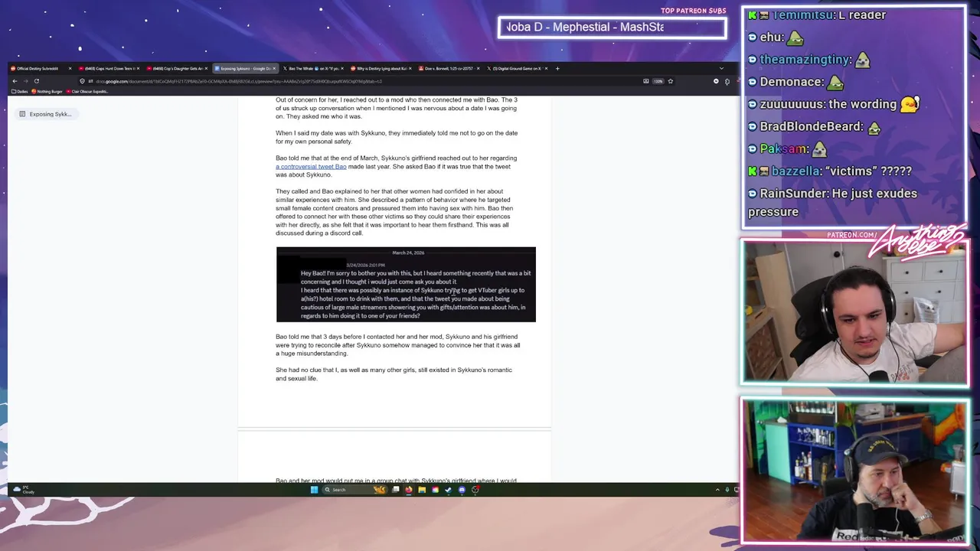Image resolution: width=980 pixels, height=551 pixels.
Task: Open the Bao The Whale X tab
Action: [312, 68]
